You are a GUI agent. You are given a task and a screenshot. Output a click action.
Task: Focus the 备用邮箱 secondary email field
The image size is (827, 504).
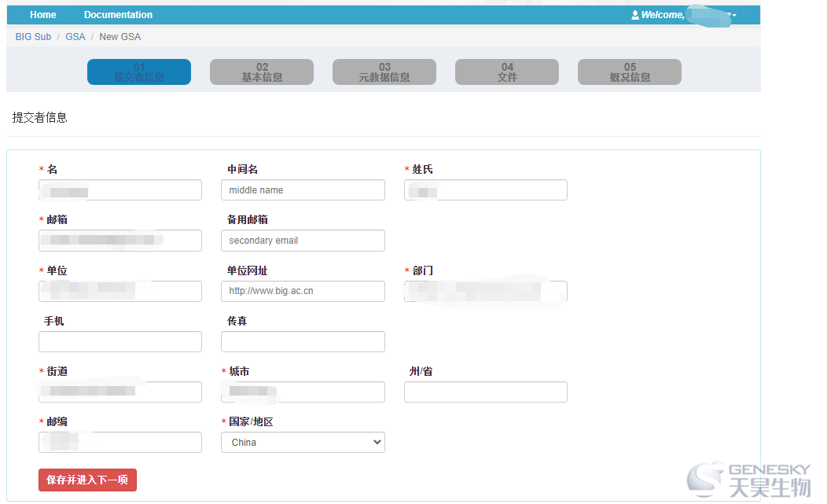click(303, 241)
